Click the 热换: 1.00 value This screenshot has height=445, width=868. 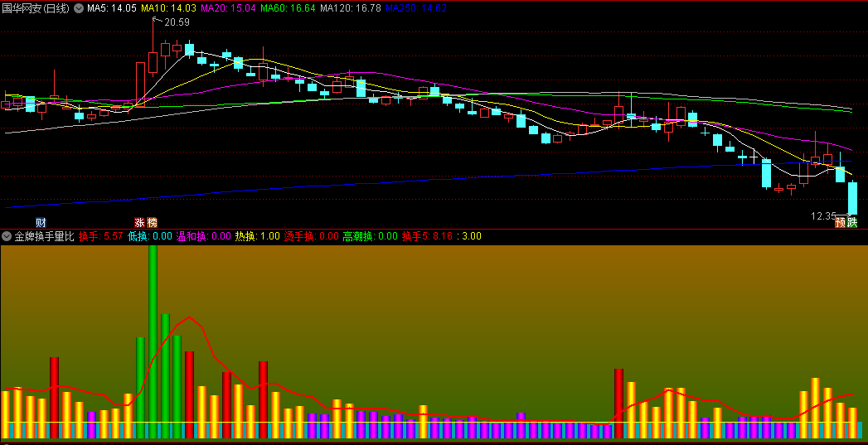tap(257, 236)
